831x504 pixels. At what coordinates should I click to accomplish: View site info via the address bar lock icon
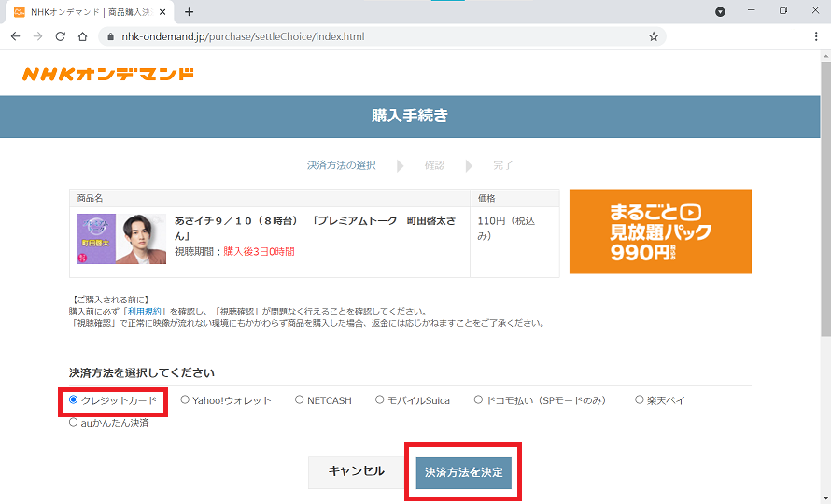(x=111, y=36)
